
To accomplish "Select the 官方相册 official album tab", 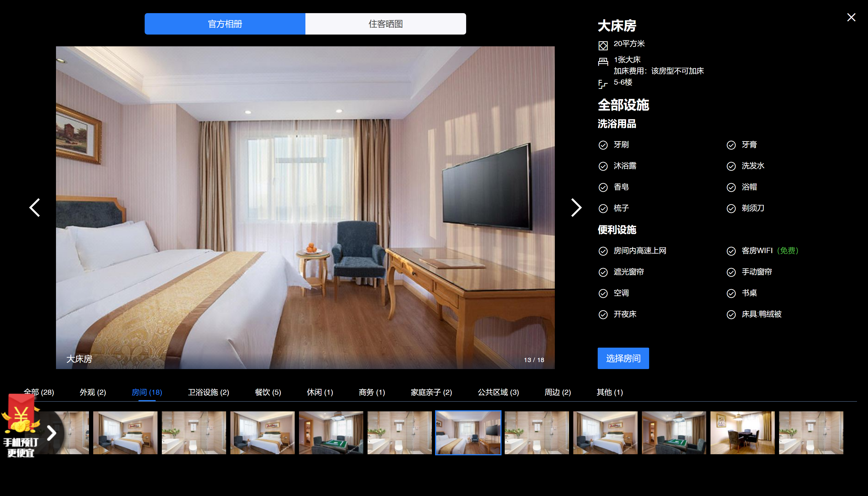I will [225, 24].
